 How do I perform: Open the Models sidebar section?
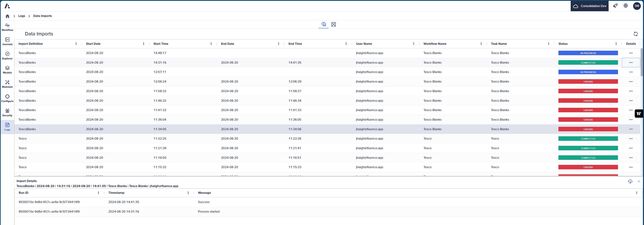click(7, 70)
